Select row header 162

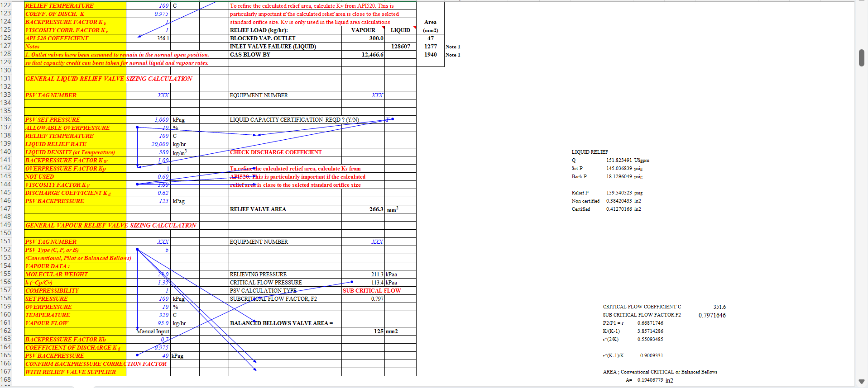pyautogui.click(x=6, y=331)
